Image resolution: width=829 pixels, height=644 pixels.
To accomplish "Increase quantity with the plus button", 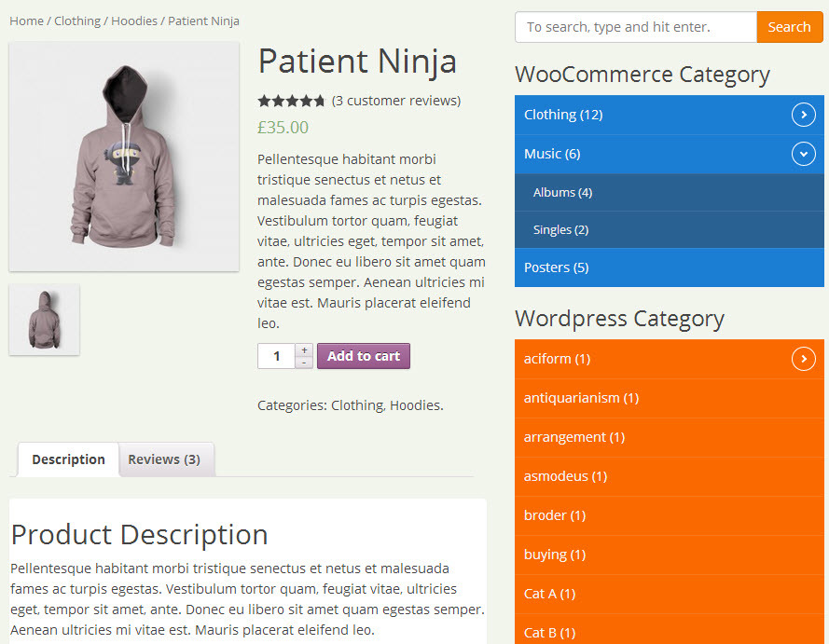I will tap(304, 350).
